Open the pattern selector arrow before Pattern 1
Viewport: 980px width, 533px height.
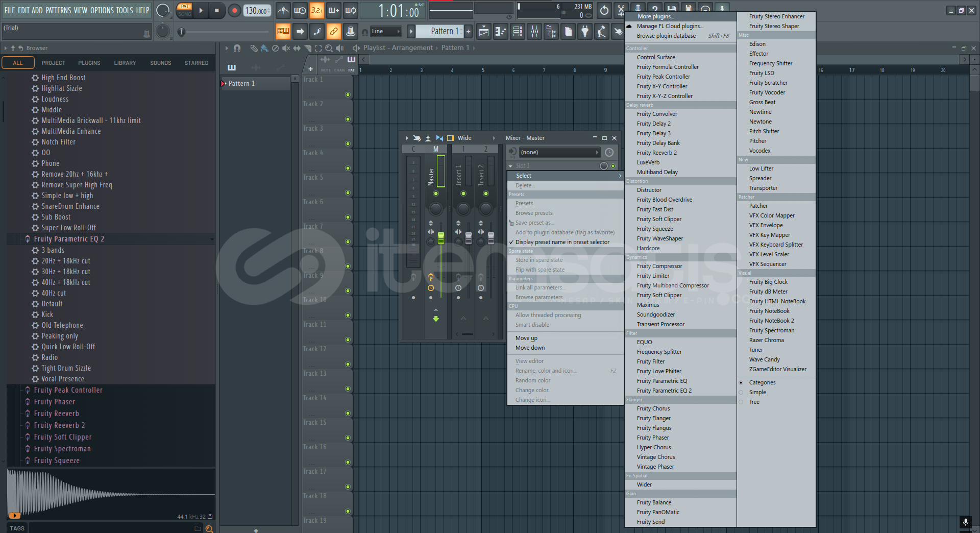point(411,31)
